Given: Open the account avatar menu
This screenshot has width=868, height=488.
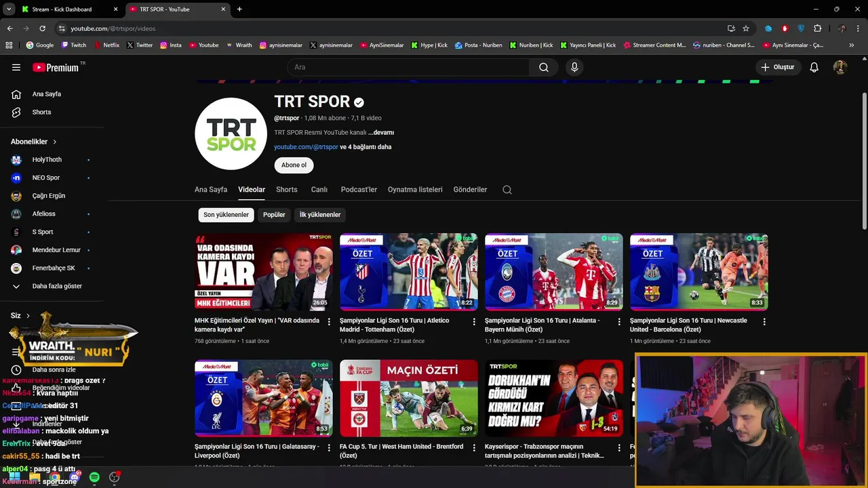Looking at the screenshot, I should [x=840, y=67].
